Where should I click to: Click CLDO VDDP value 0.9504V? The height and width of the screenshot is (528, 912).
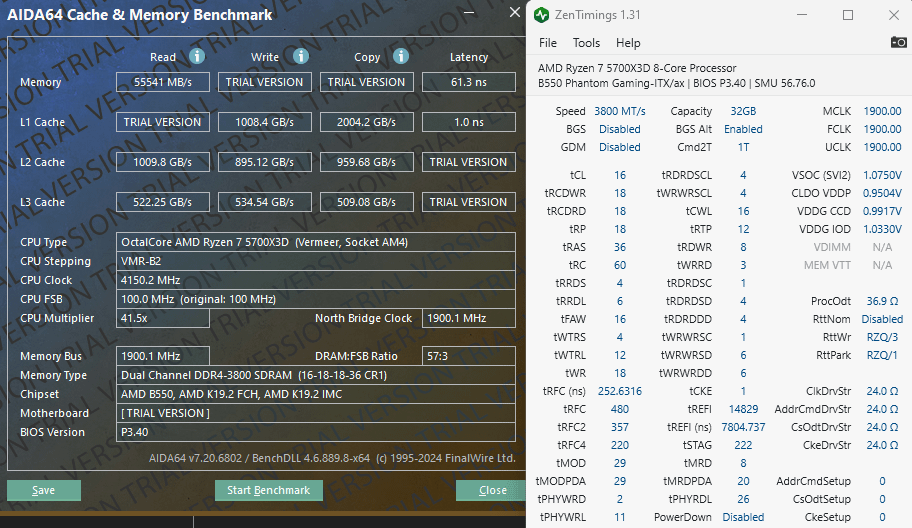(882, 193)
